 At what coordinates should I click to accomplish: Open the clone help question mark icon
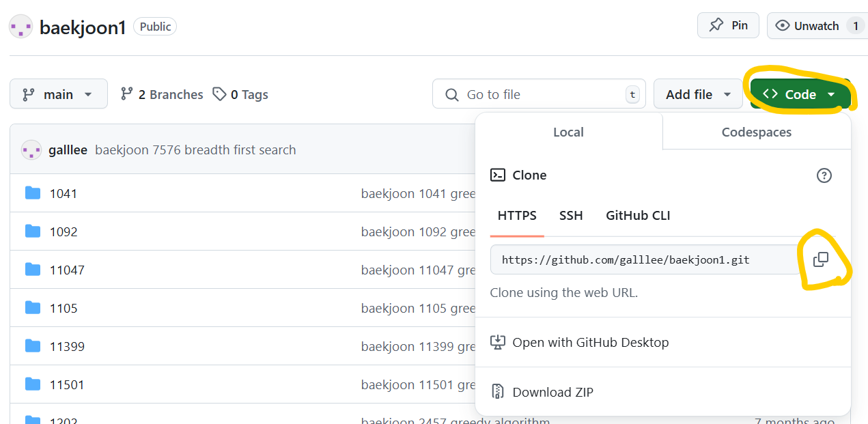[x=824, y=175]
